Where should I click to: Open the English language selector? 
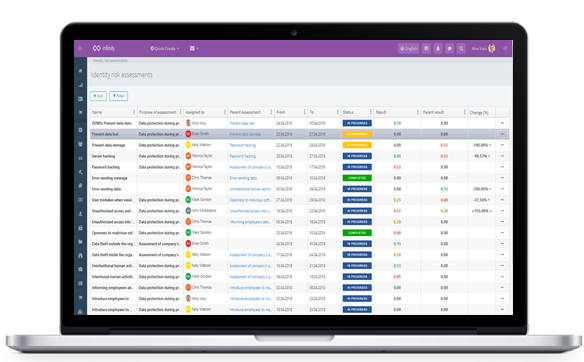click(x=409, y=48)
